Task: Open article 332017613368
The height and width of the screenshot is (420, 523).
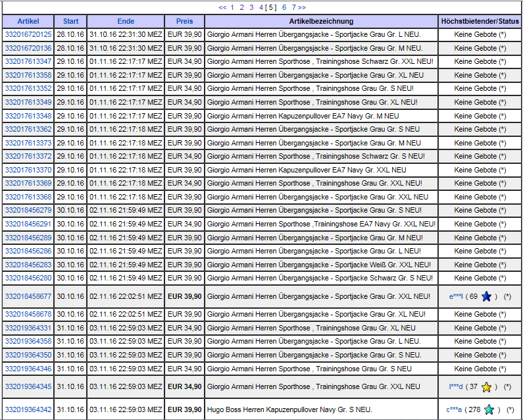Action: click(x=28, y=197)
